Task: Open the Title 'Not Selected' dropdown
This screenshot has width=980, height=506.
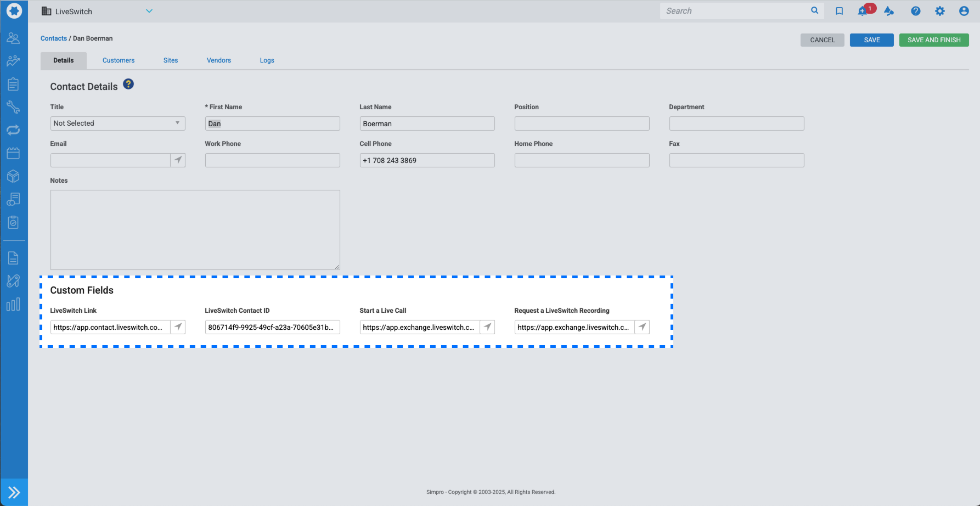Action: (x=117, y=123)
